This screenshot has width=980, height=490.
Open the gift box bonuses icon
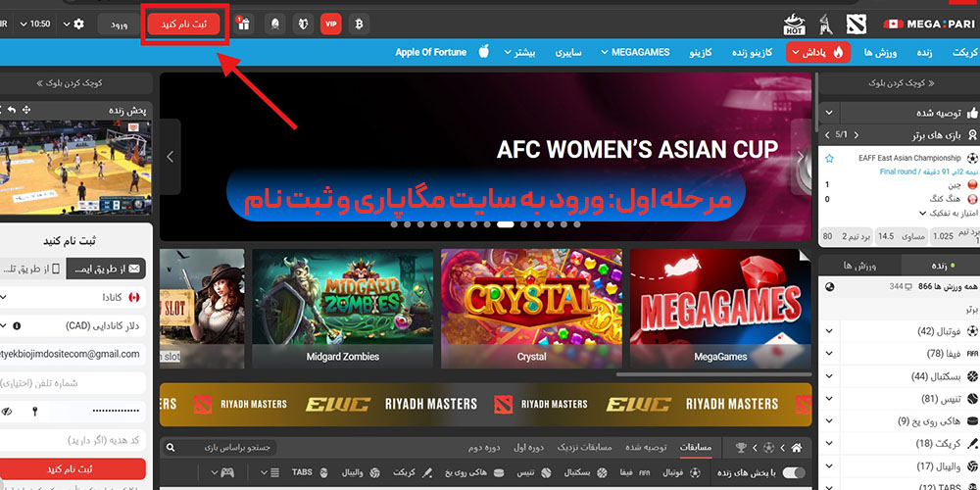[x=244, y=24]
